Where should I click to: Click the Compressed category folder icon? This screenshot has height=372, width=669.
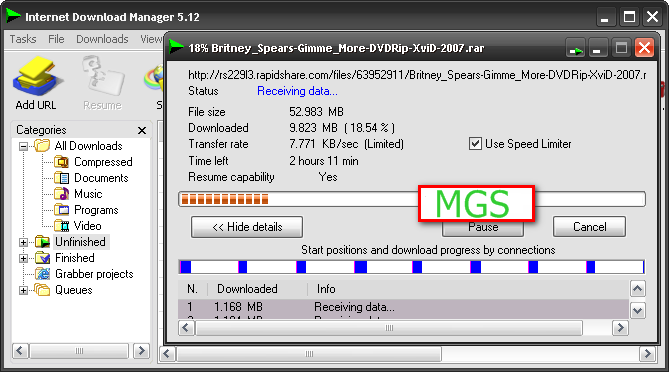(x=62, y=162)
